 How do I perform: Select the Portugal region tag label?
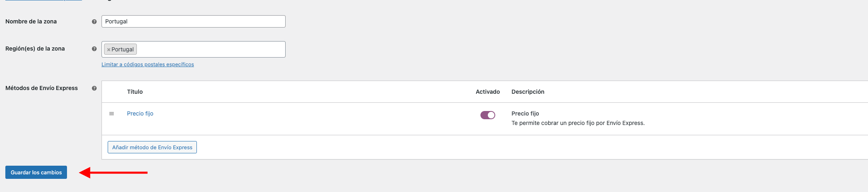[122, 49]
